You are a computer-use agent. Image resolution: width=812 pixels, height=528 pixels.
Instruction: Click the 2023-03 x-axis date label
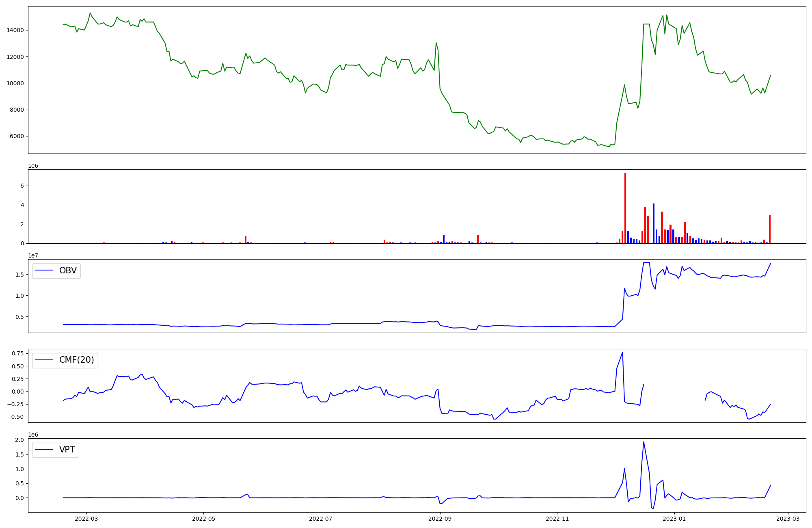click(788, 518)
